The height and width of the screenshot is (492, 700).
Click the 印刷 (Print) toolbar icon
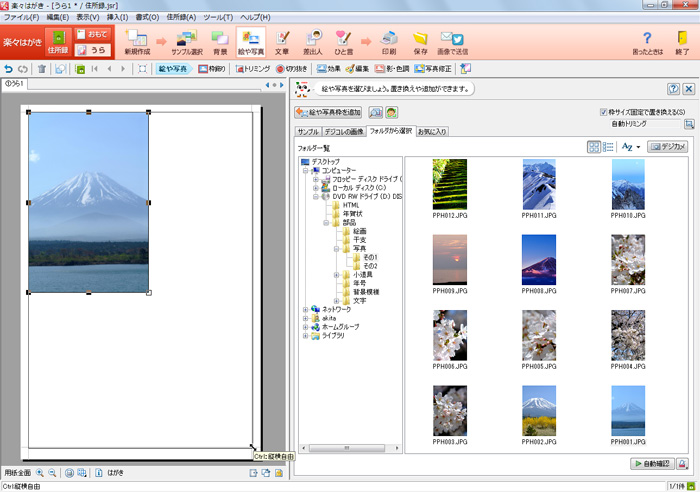click(389, 42)
